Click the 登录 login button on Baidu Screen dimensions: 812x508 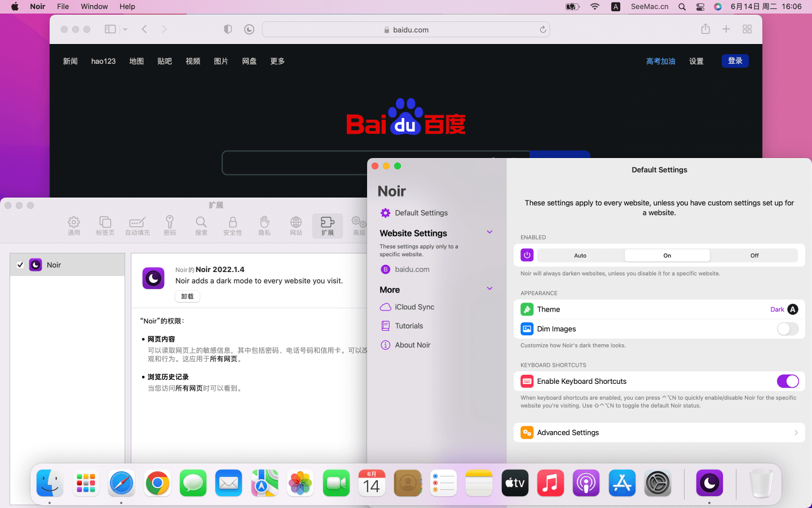point(735,61)
